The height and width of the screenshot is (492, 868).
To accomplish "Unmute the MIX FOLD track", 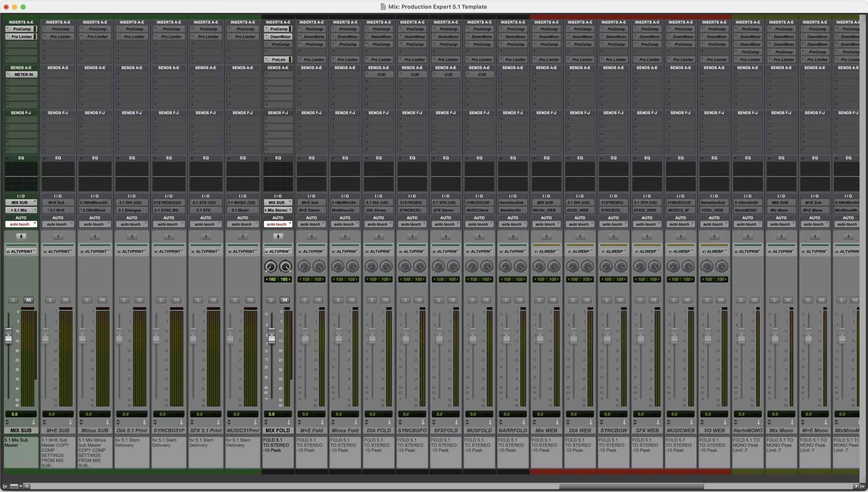I will (285, 300).
